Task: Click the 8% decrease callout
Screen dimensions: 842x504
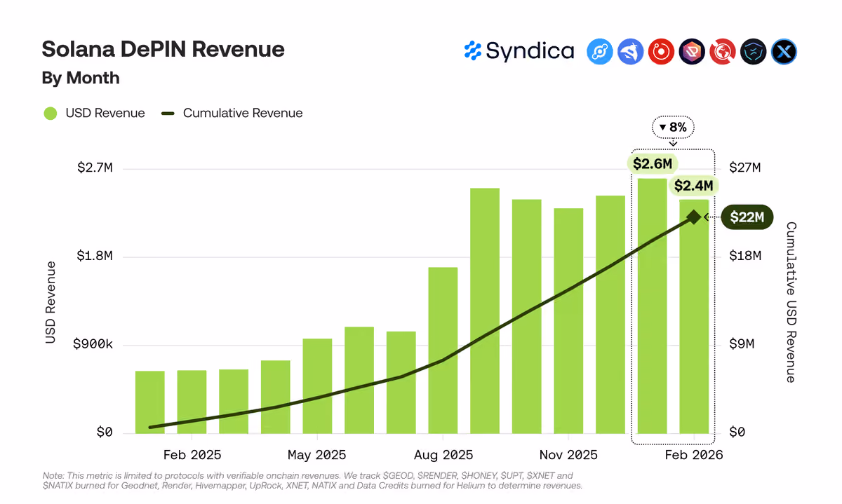Action: 673,128
